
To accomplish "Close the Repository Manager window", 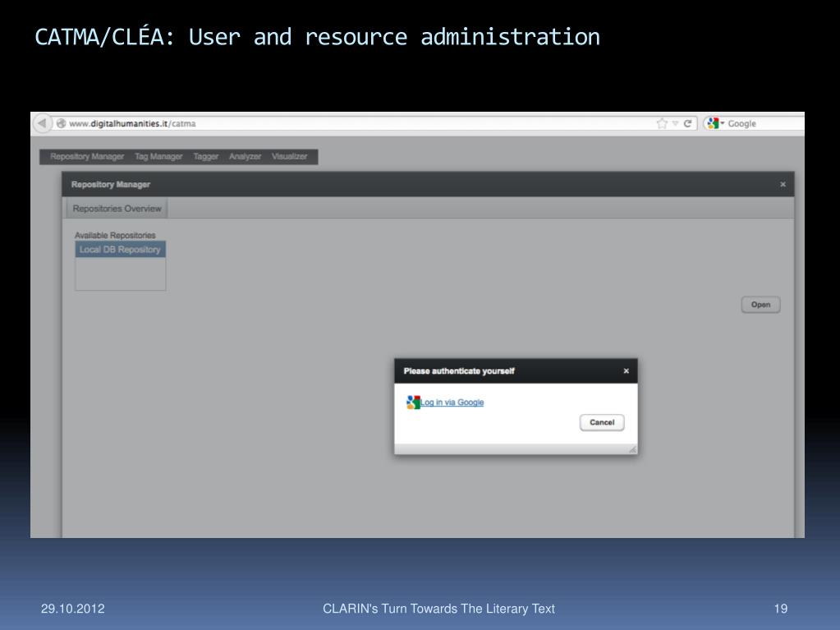I will pyautogui.click(x=783, y=184).
